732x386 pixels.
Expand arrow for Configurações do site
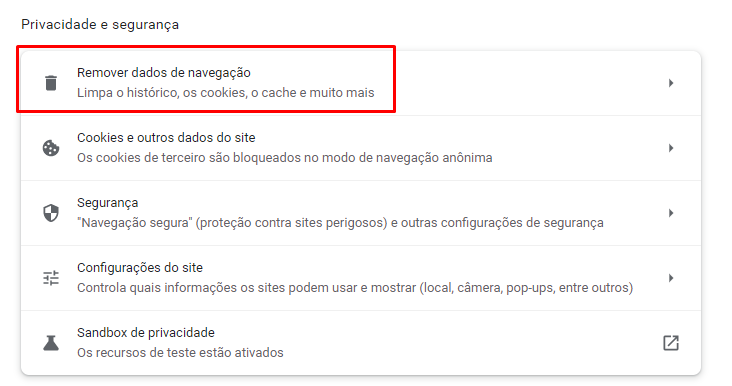click(x=671, y=278)
